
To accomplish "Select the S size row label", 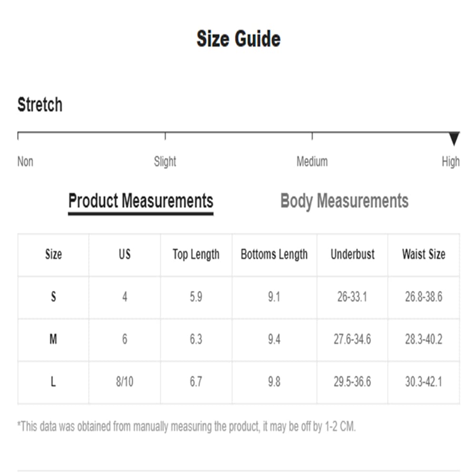I will 53,297.
